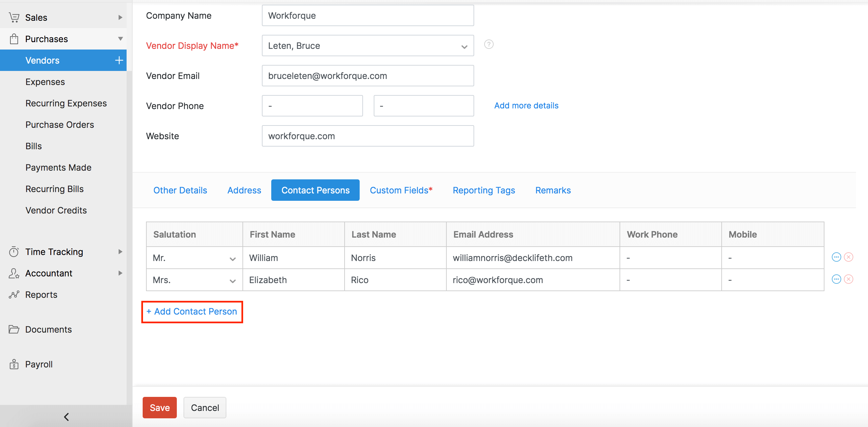This screenshot has width=868, height=427.
Task: Click the Time Tracking clock icon
Action: click(14, 252)
